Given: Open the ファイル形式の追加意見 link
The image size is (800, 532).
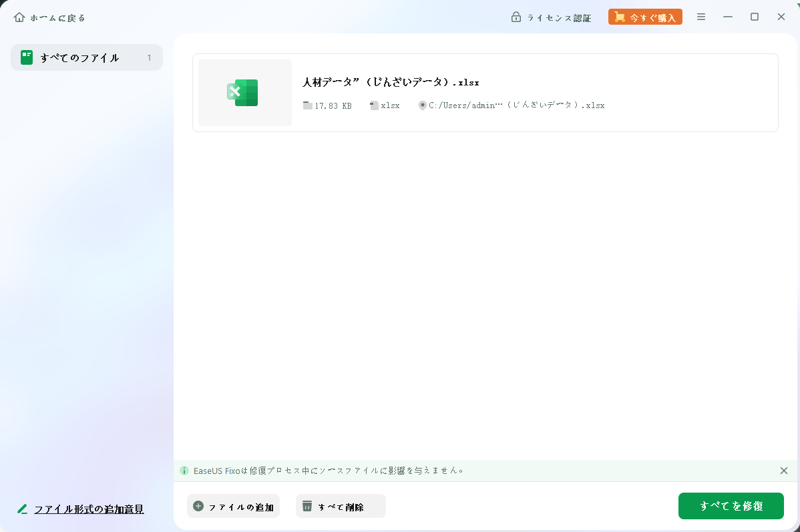Looking at the screenshot, I should 89,509.
